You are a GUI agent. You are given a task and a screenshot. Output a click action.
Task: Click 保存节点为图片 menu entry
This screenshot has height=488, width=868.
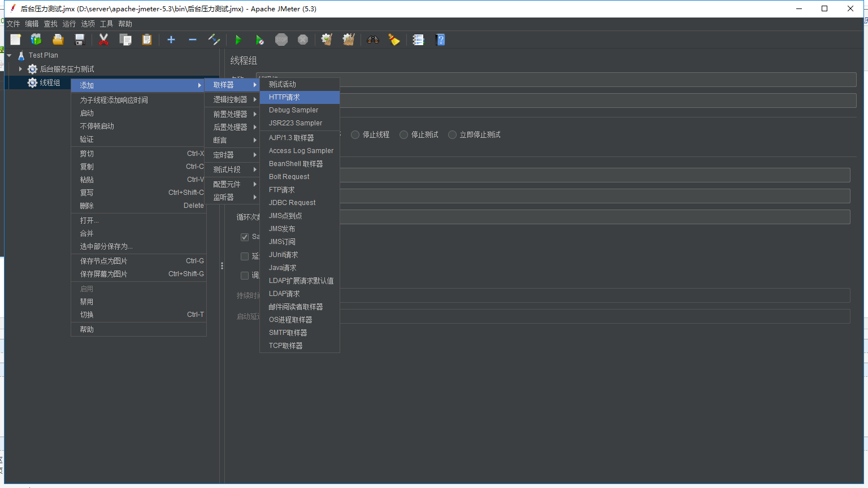coord(138,261)
